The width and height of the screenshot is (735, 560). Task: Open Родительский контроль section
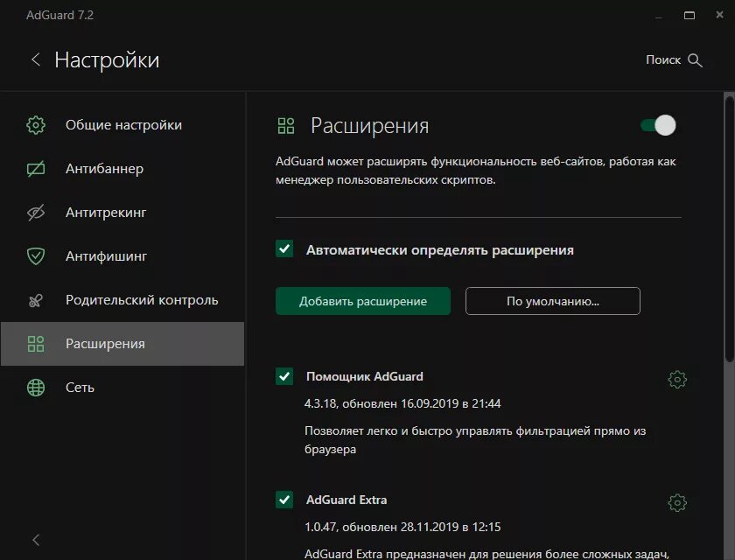(x=122, y=300)
